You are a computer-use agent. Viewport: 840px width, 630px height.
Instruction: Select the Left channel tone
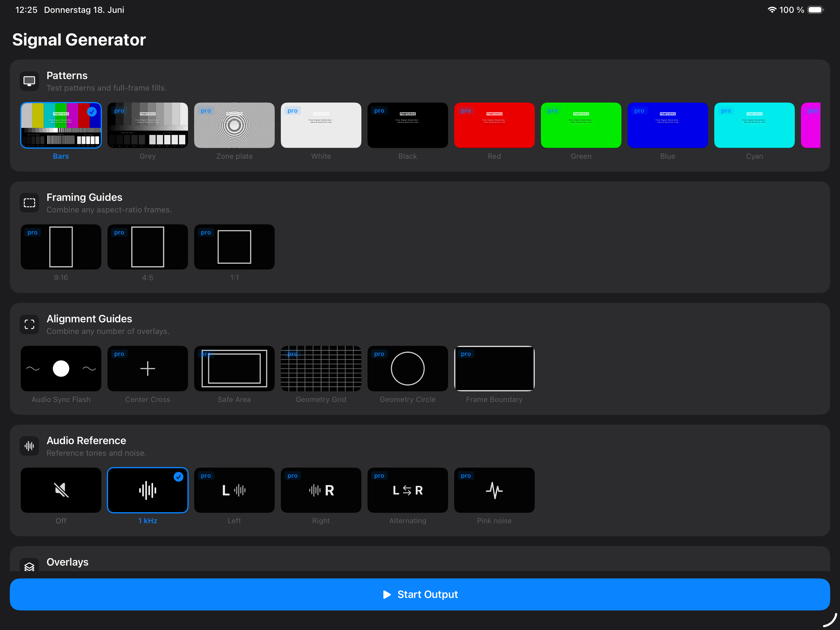234,490
